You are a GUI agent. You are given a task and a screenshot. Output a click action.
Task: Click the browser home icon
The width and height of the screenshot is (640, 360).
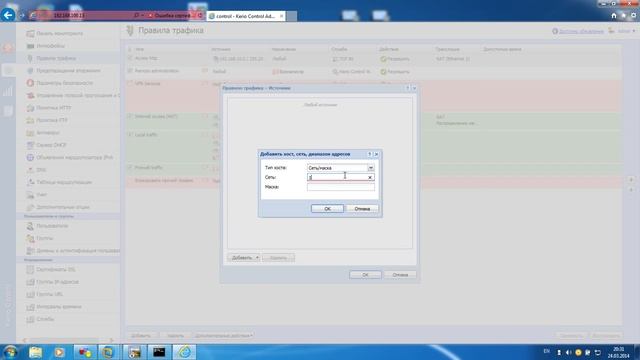pos(614,16)
